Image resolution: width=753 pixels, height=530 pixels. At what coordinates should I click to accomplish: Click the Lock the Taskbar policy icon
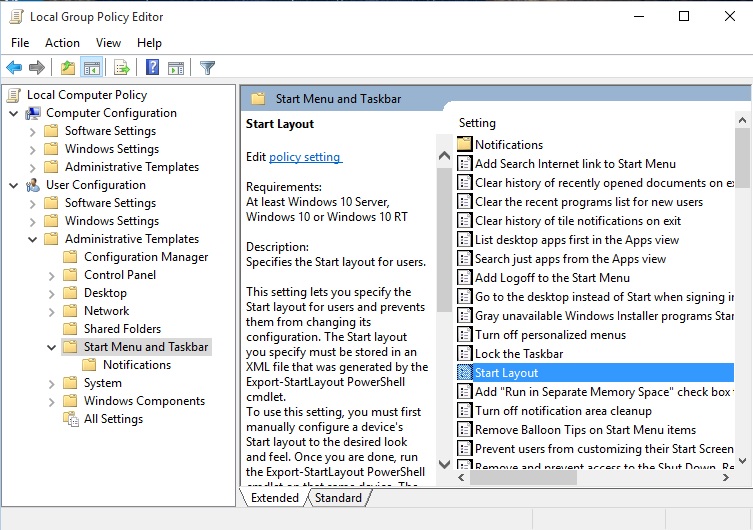click(464, 354)
